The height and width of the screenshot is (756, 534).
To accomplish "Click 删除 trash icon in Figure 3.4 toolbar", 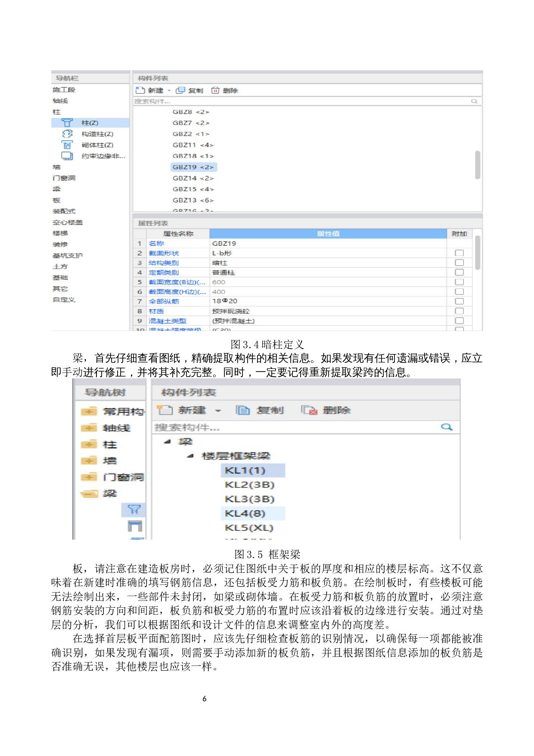I will [215, 90].
